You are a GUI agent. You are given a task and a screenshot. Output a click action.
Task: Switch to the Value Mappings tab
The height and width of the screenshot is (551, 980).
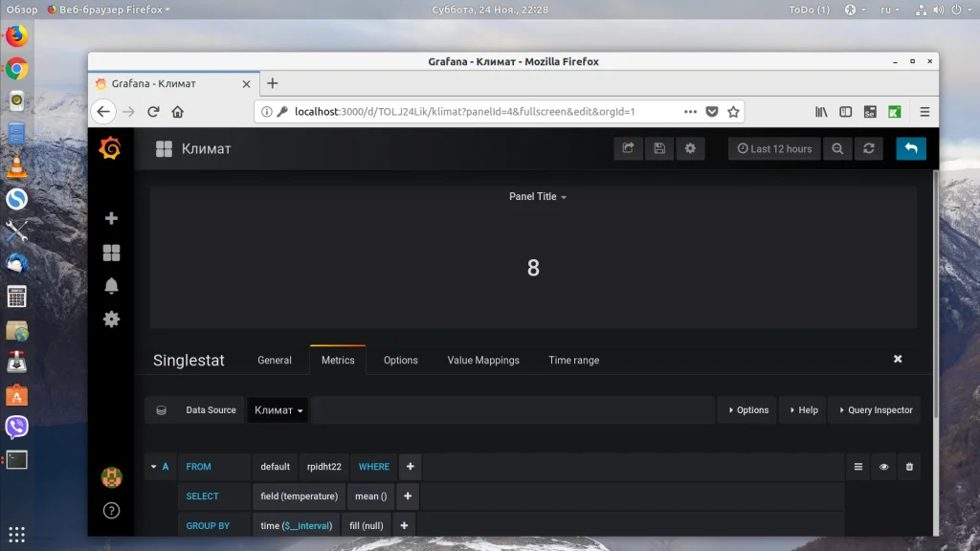[483, 361]
